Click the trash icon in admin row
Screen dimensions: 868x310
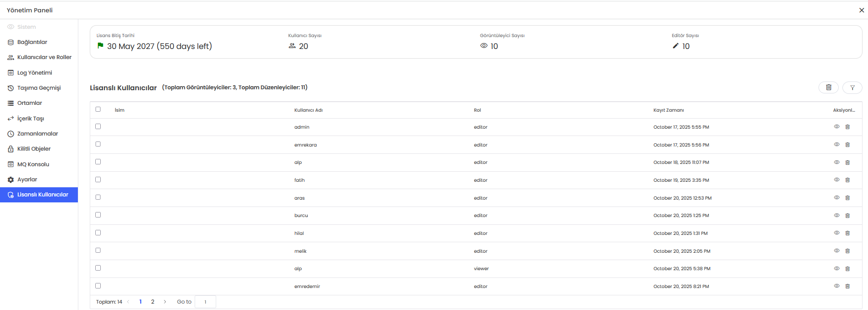pyautogui.click(x=847, y=127)
